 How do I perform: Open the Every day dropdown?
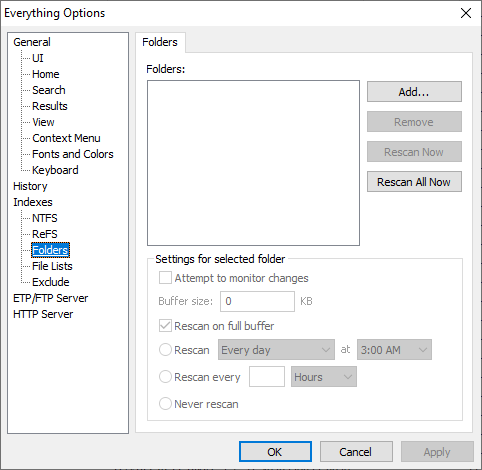276,350
